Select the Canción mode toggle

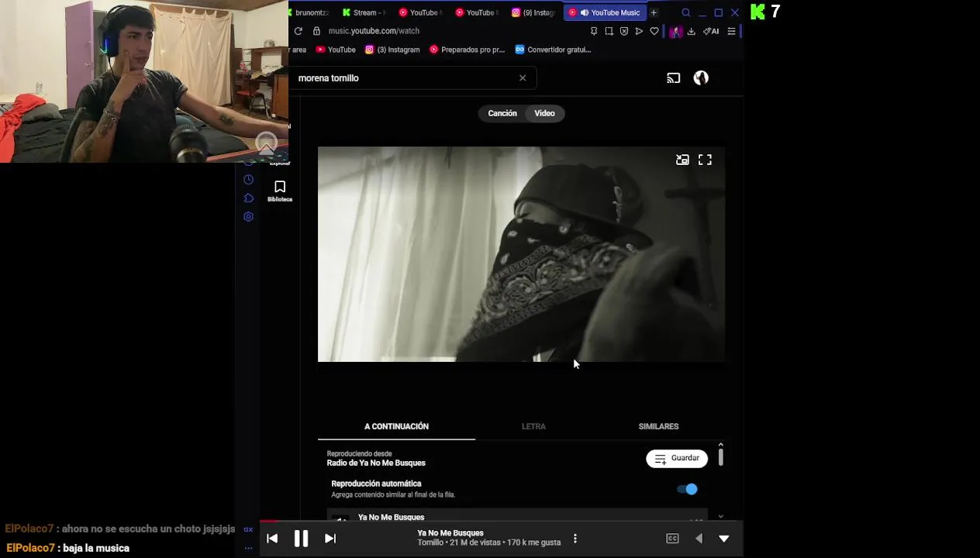click(502, 113)
